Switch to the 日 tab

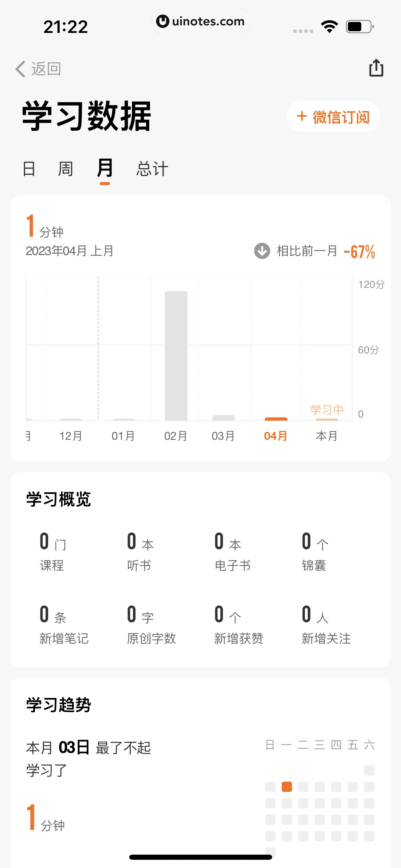tap(29, 169)
